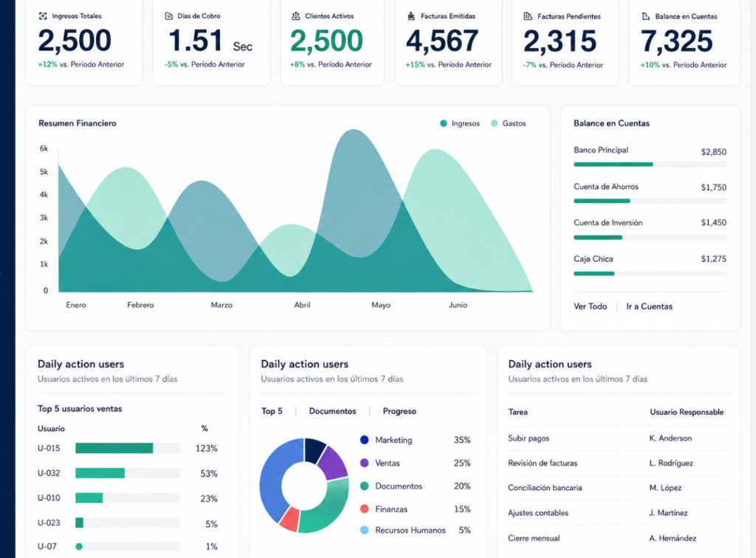Click the Marketing legend color dot
This screenshot has height=558, width=756.
coord(365,439)
